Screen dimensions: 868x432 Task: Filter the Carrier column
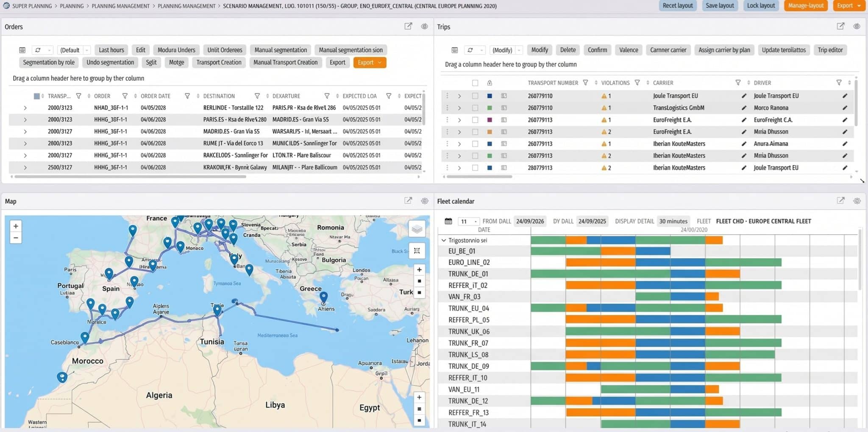click(738, 83)
